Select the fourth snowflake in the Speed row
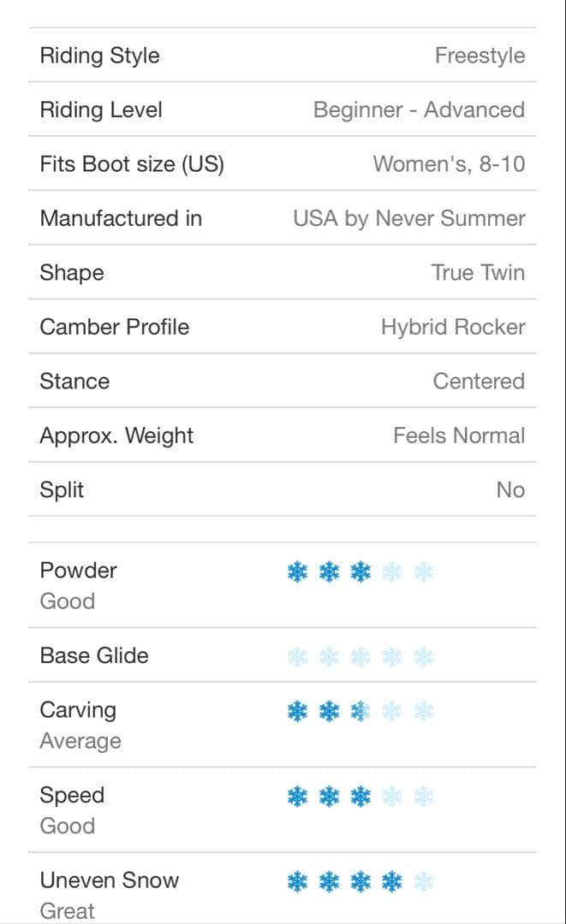The width and height of the screenshot is (566, 924). click(x=392, y=797)
